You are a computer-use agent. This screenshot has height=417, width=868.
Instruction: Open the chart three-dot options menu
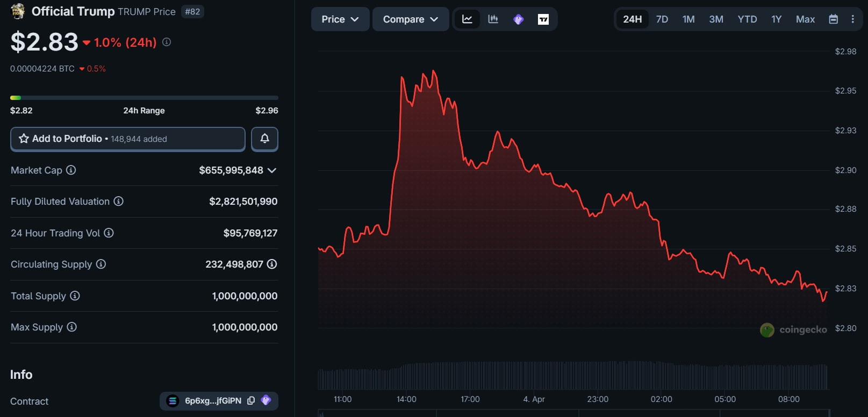(852, 19)
